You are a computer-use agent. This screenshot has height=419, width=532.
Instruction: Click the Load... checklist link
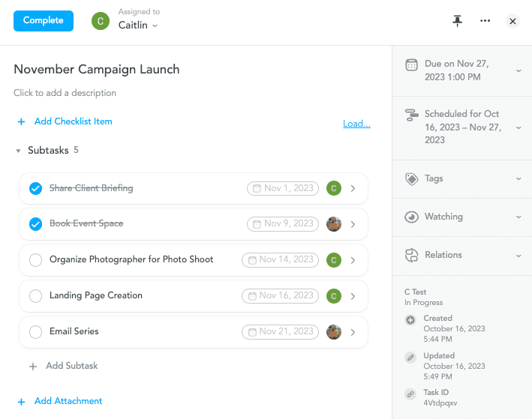(x=356, y=124)
